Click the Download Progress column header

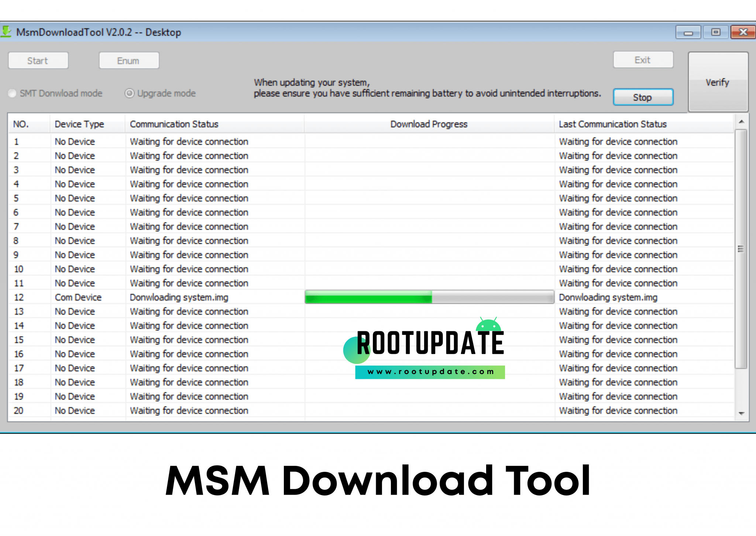(x=429, y=124)
